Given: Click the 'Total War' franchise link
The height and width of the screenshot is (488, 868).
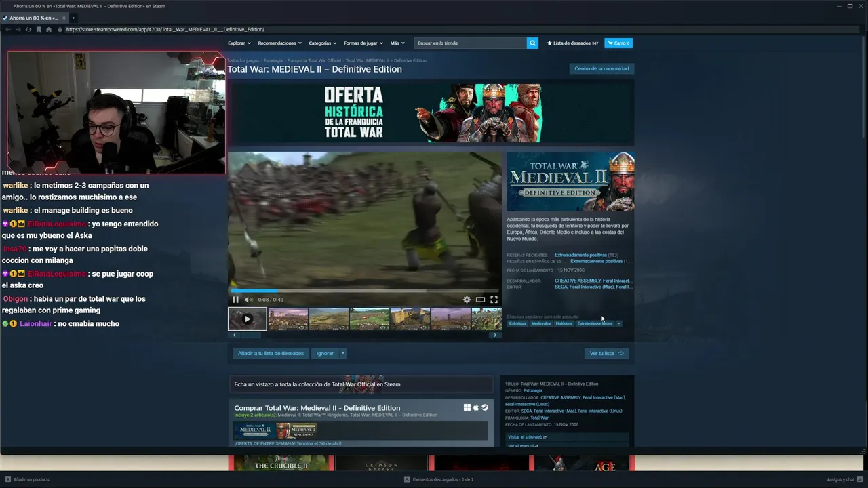Looking at the screenshot, I should pyautogui.click(x=539, y=418).
